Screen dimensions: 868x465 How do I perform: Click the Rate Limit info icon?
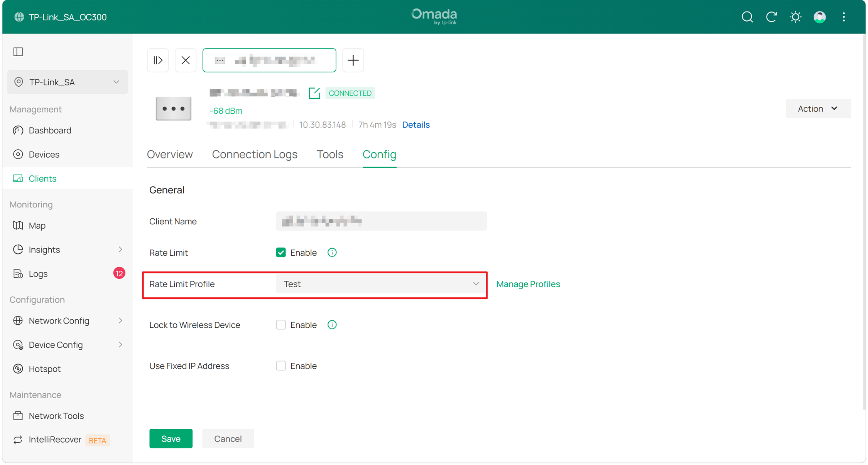(332, 252)
